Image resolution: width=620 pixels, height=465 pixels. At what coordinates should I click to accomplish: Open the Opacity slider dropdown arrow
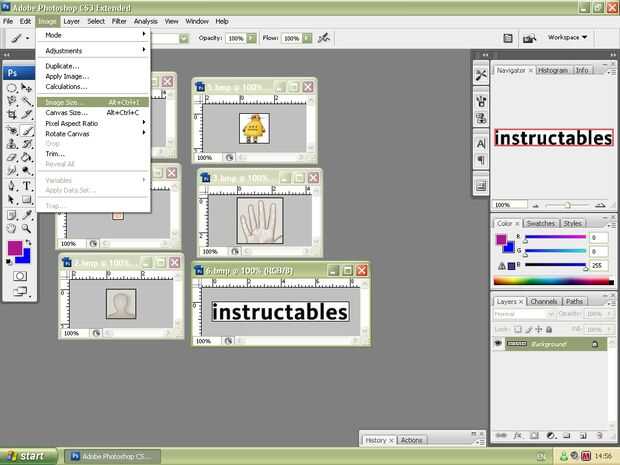251,38
